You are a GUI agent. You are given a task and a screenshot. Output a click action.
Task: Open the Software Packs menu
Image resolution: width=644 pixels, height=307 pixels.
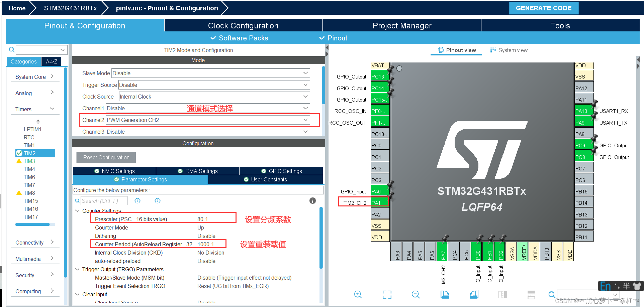coord(239,38)
